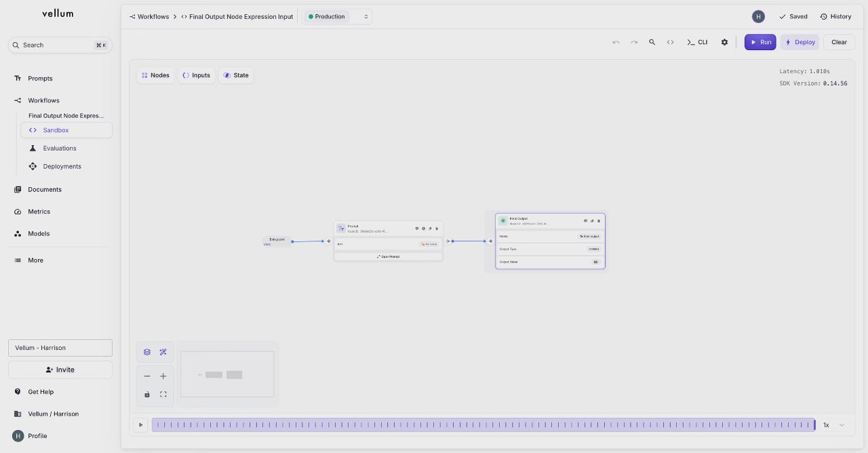Click the purple execution timeline bar
This screenshot has width=868, height=453.
pos(484,425)
